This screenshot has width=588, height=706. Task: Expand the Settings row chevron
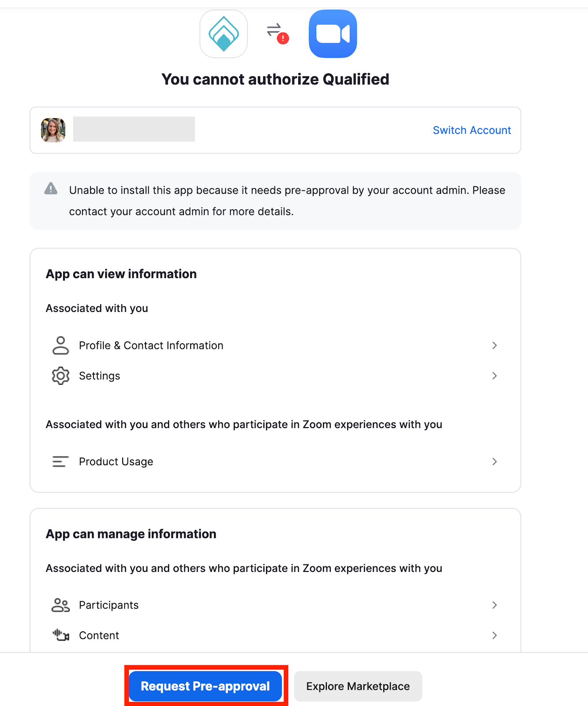[x=494, y=376]
